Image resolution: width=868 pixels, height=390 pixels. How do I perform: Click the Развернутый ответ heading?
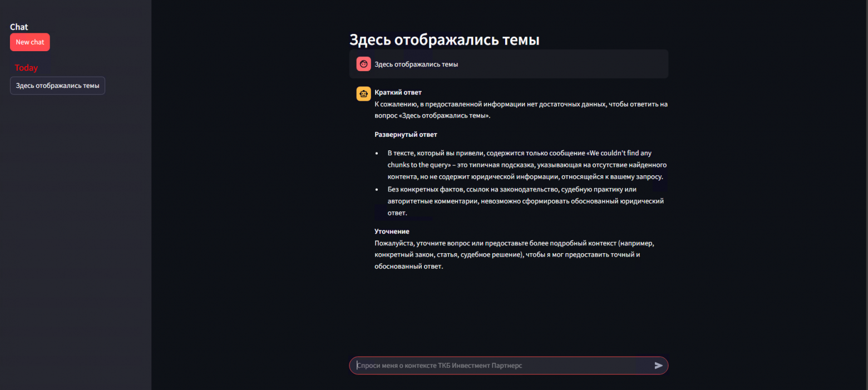pos(405,134)
